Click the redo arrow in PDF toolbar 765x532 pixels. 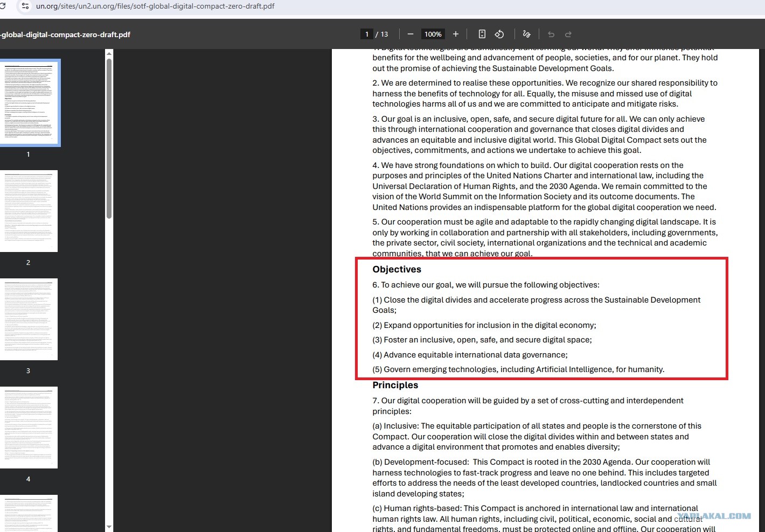pos(568,34)
